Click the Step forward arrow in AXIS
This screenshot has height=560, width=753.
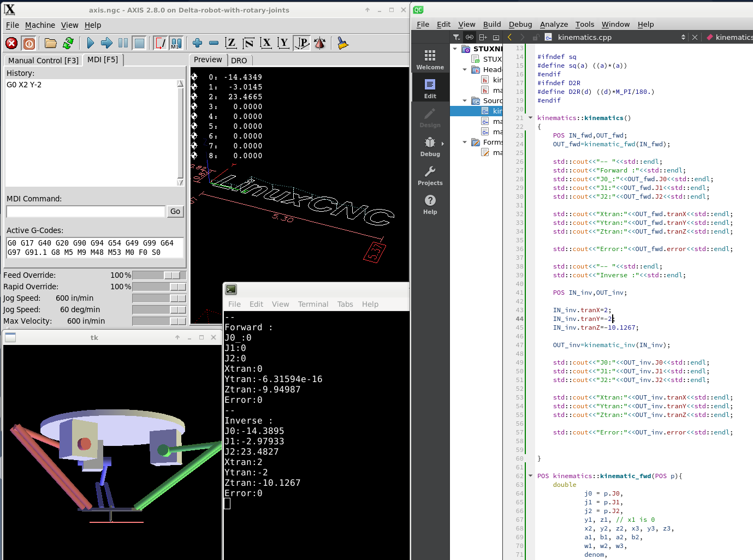[x=107, y=43]
